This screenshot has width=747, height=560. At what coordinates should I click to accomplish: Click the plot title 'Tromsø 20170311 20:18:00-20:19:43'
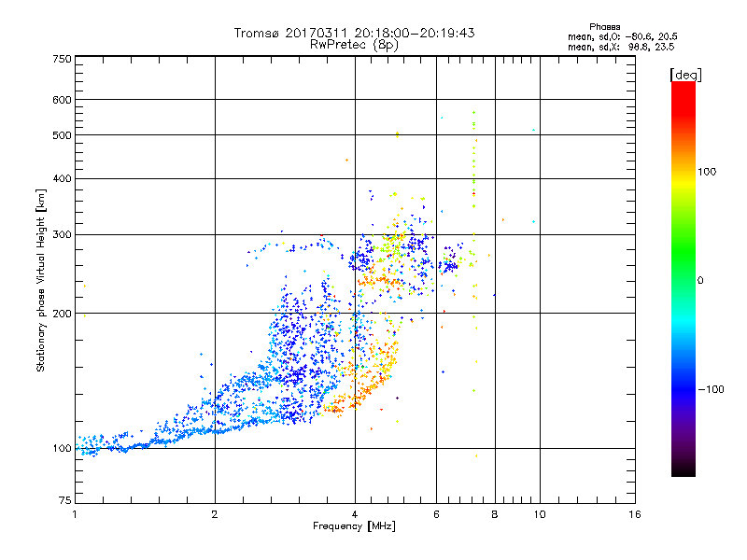(355, 33)
